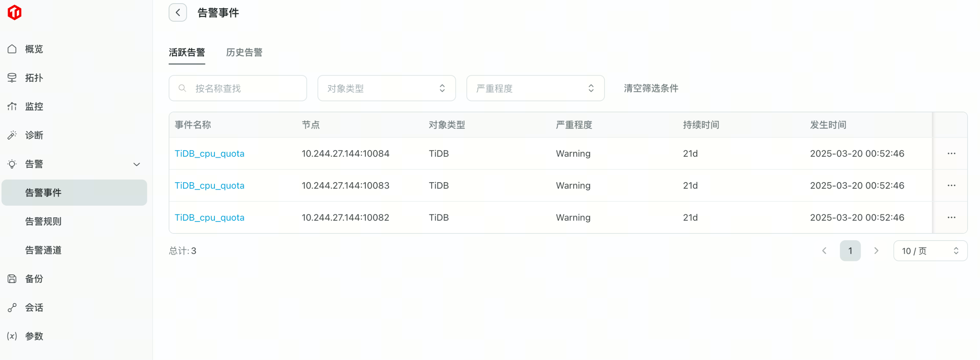Image resolution: width=980 pixels, height=360 pixels.
Task: Open 概览 in the sidebar
Action: click(34, 49)
